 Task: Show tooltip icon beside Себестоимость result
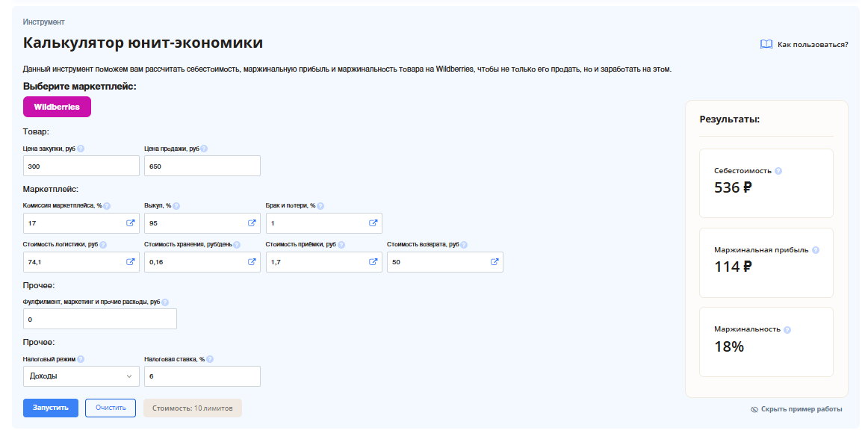pyautogui.click(x=778, y=171)
